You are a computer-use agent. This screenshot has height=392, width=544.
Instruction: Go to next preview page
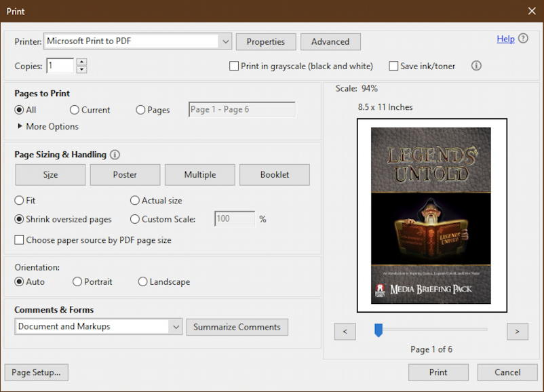517,331
